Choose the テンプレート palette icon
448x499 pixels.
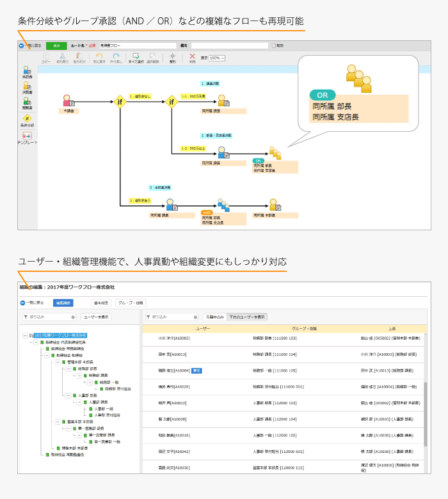point(27,136)
